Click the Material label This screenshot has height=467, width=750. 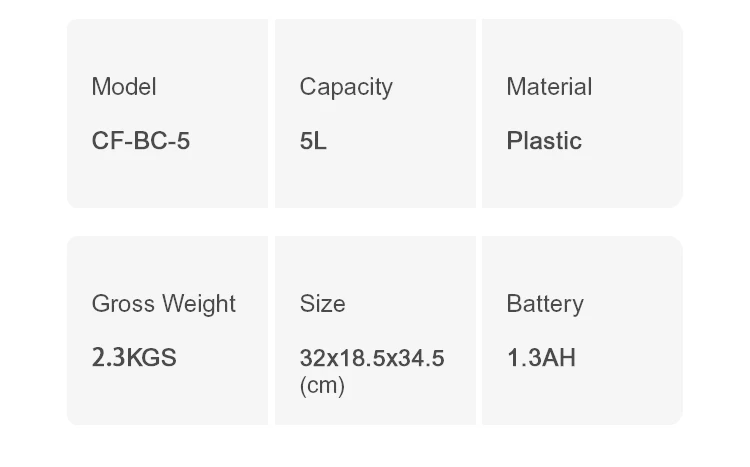pos(549,87)
